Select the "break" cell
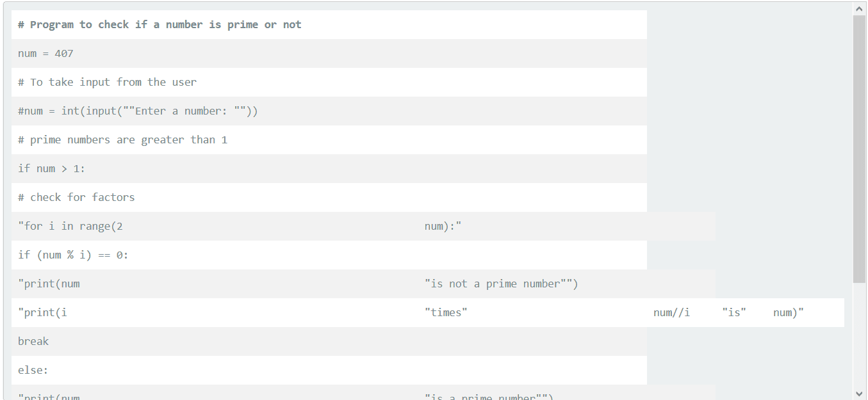The height and width of the screenshot is (400, 868). (x=33, y=342)
